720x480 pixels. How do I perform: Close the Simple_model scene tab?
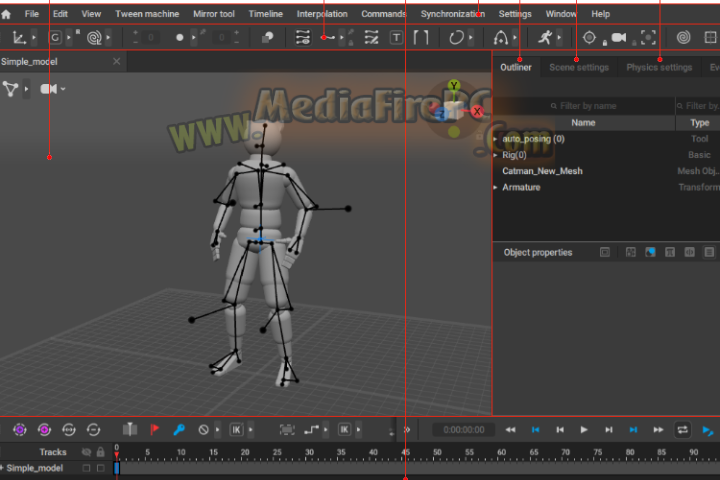click(117, 61)
